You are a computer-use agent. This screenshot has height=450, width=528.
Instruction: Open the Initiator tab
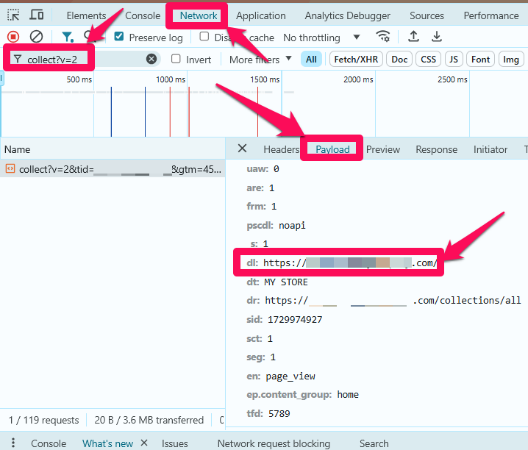pos(490,149)
